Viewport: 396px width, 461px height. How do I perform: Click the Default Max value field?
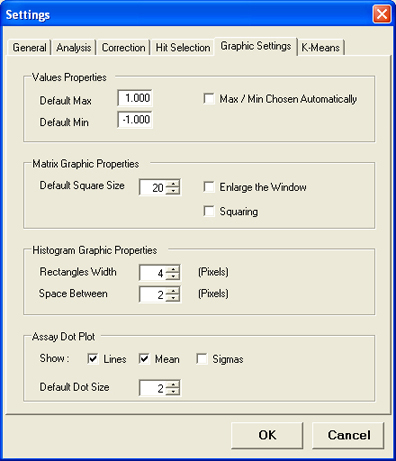135,98
